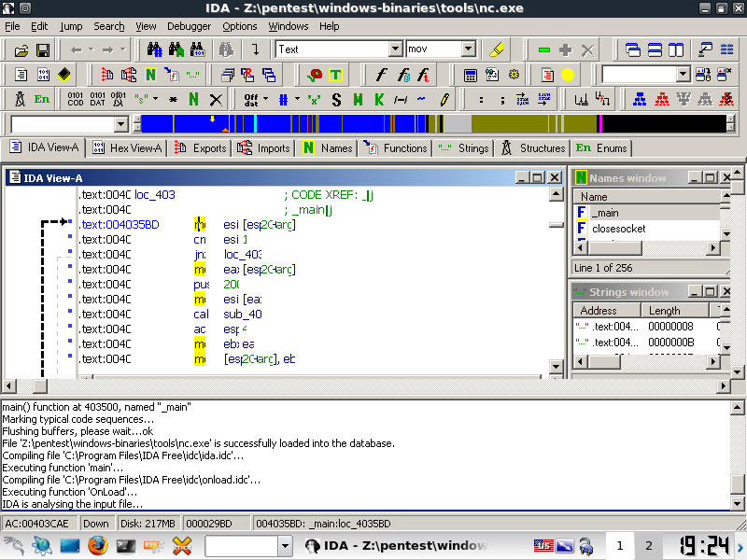Click the sub_40 call operand

click(243, 315)
